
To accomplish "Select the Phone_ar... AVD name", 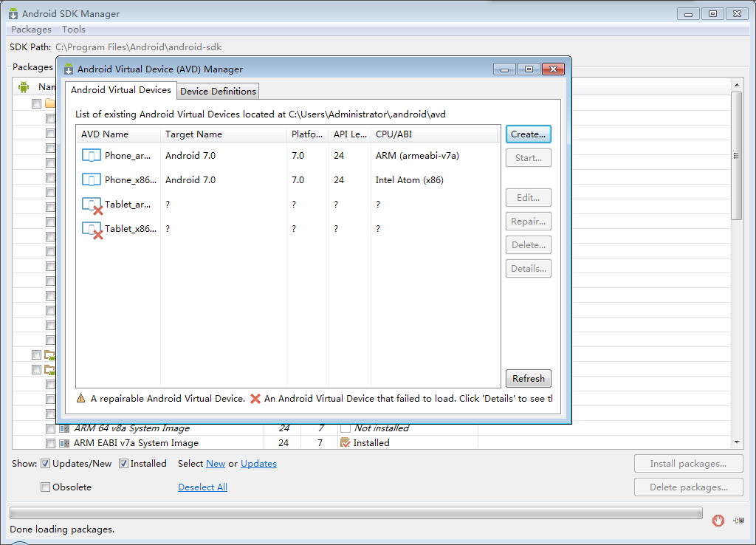I will (128, 155).
